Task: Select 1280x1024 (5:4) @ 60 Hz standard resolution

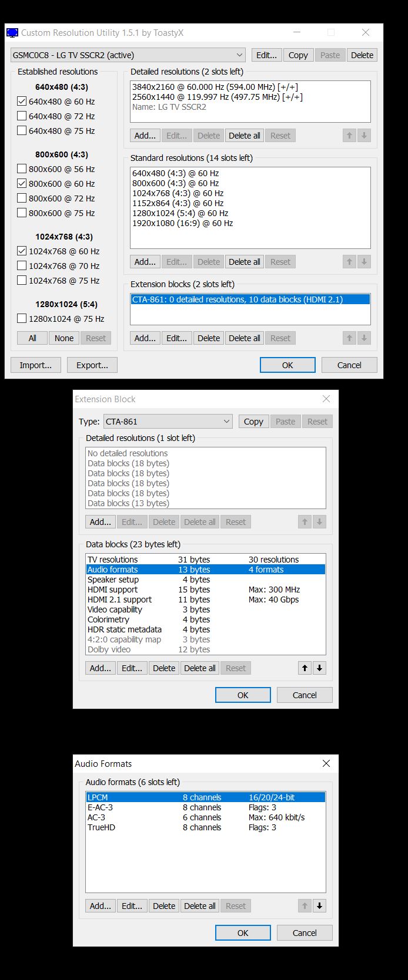Action: pos(250,213)
